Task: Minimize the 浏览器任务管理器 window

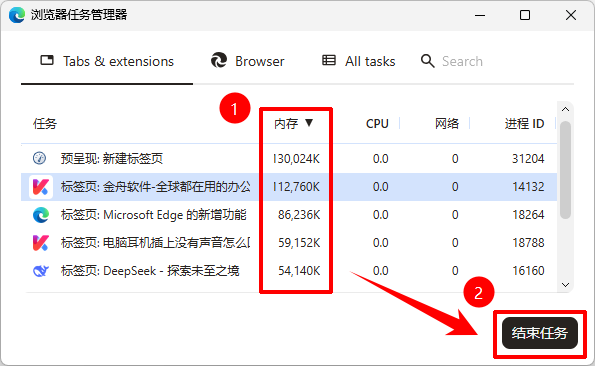Action: point(480,15)
